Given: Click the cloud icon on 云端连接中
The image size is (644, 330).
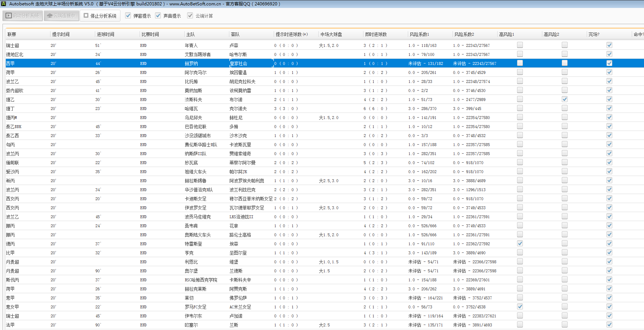Looking at the screenshot, I should [x=50, y=16].
